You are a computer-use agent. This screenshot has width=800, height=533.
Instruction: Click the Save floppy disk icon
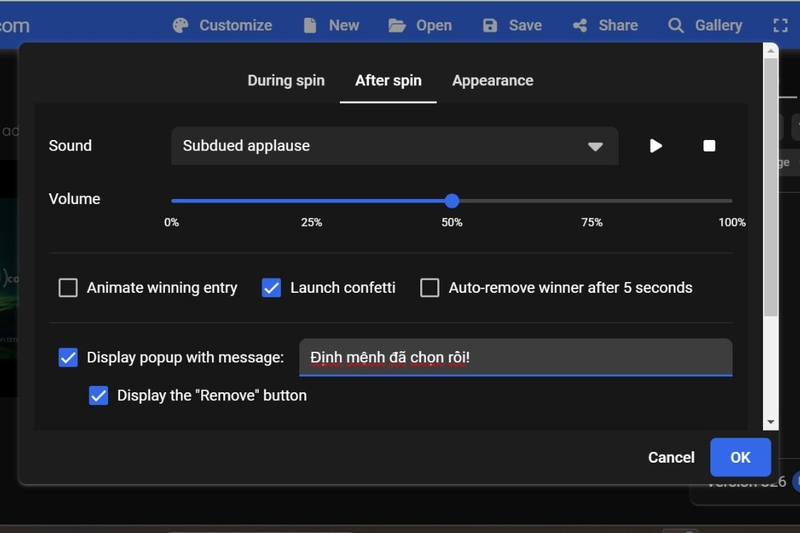pos(490,26)
